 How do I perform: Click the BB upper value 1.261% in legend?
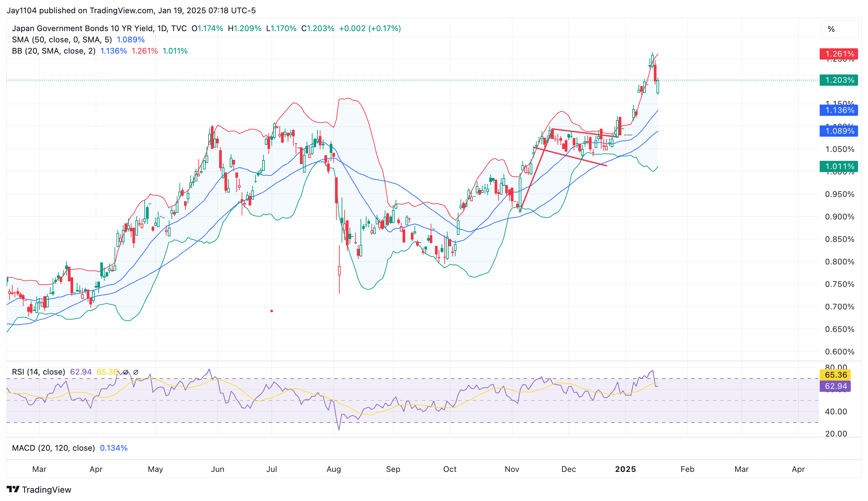(145, 51)
